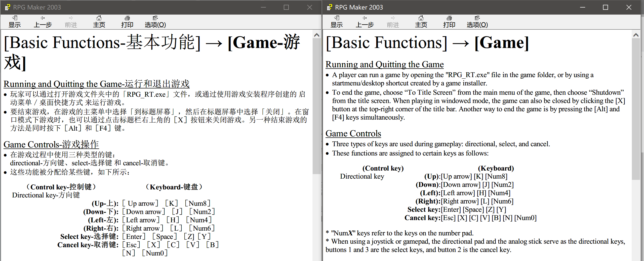Click '(Up-上):' row label in left window
Image resolution: width=644 pixels, height=261 pixels.
pos(105,203)
